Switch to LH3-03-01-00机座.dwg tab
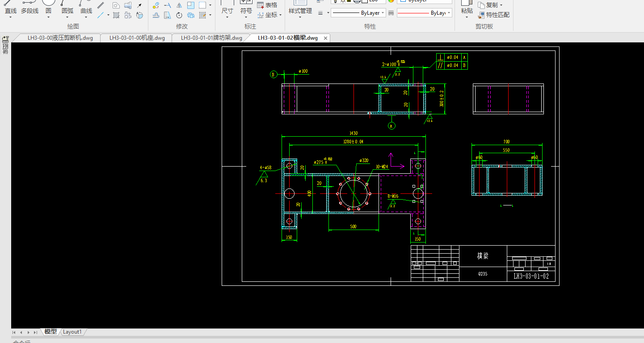 (x=137, y=38)
